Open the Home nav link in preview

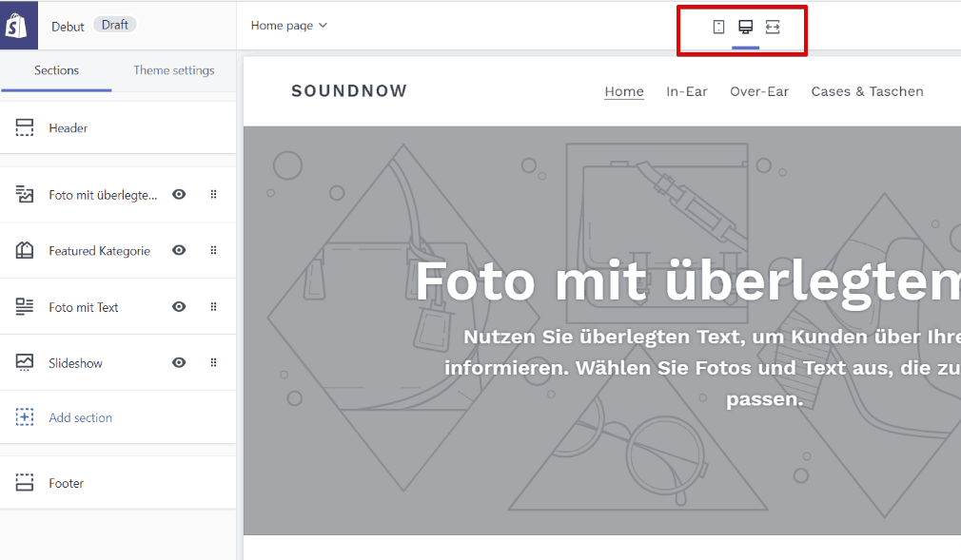624,92
